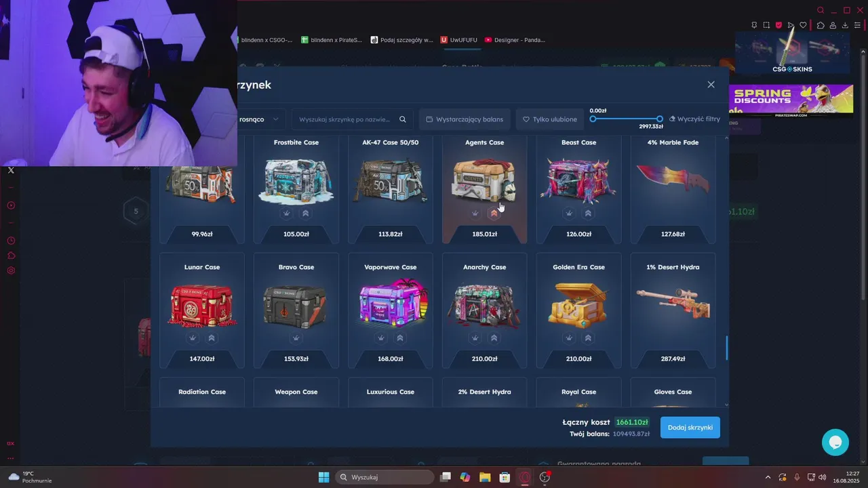Click the CSGO-SKINS ad banner
The image size is (868, 488).
[x=792, y=53]
